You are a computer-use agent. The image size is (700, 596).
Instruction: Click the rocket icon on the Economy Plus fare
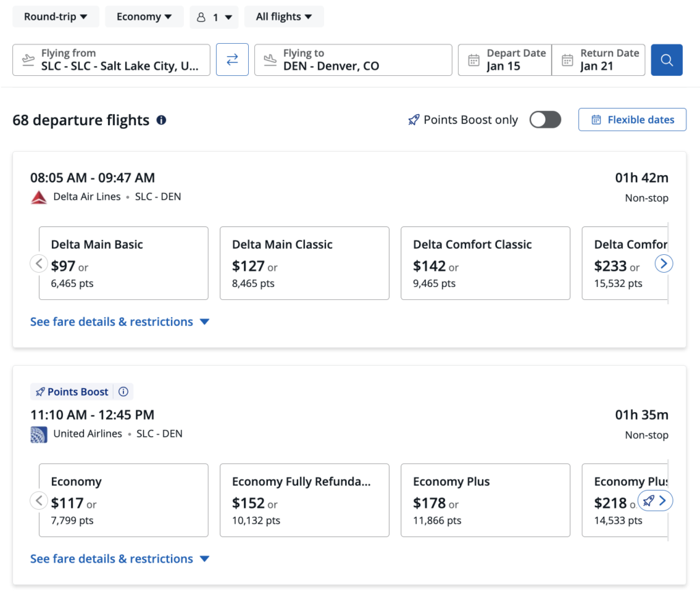[647, 500]
